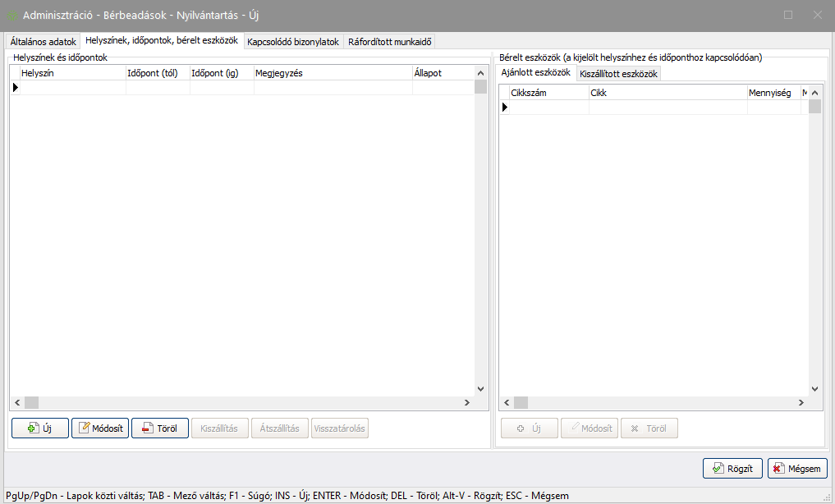835x504 pixels.
Task: Select the Kiszállított eszközök subtab
Action: 618,74
